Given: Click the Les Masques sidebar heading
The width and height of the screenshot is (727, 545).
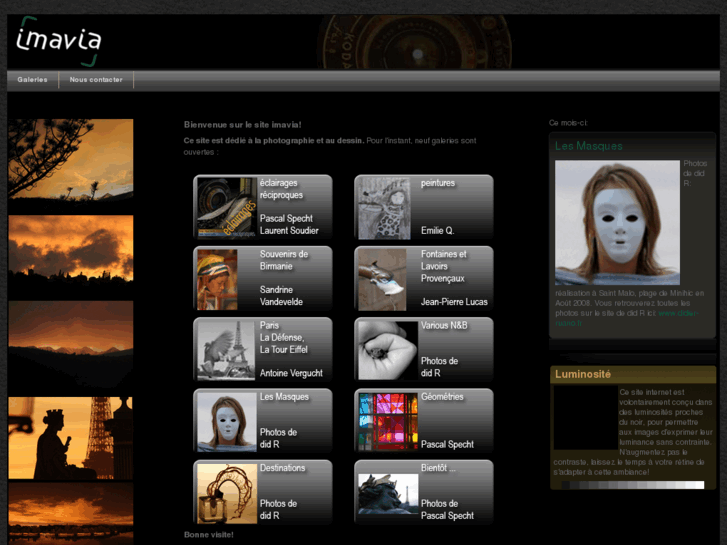Looking at the screenshot, I should [x=588, y=146].
